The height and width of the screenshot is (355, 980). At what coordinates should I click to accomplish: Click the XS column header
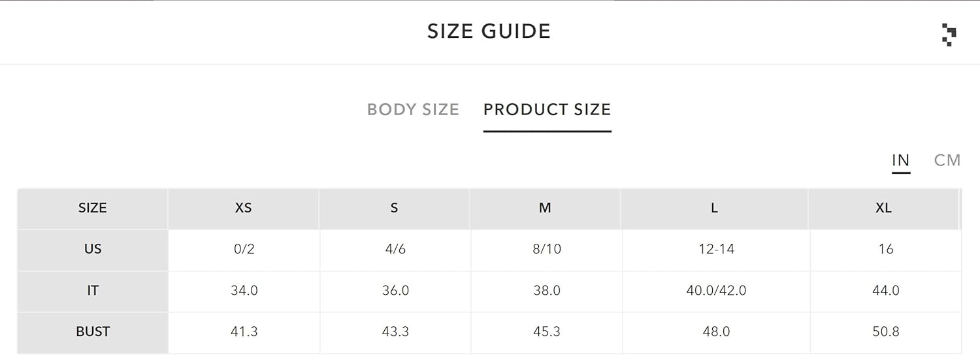(244, 209)
